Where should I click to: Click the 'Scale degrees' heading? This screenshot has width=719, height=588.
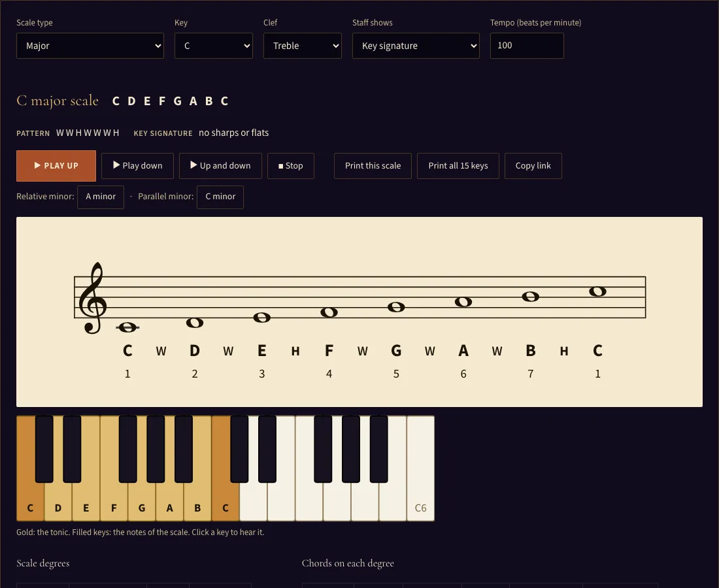pos(43,563)
